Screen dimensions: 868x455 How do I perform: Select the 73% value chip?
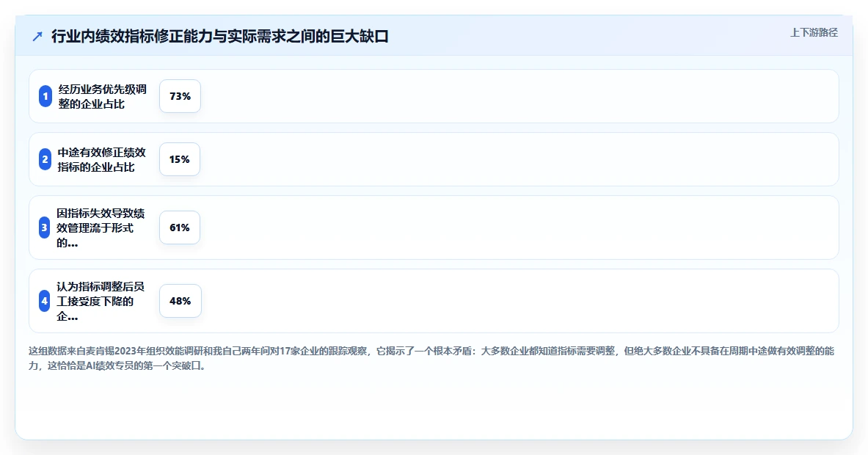[x=180, y=96]
